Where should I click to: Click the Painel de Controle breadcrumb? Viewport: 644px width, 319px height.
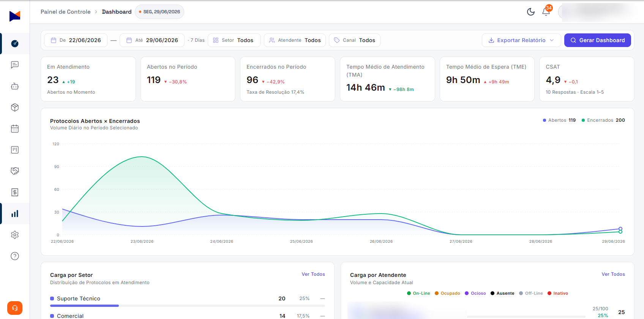[65, 12]
